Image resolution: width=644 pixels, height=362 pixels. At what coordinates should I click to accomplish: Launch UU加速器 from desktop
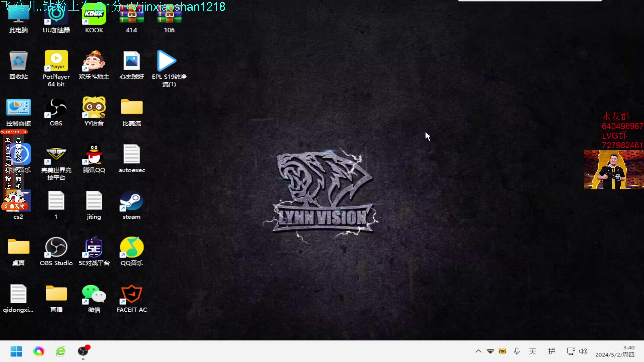tap(56, 20)
